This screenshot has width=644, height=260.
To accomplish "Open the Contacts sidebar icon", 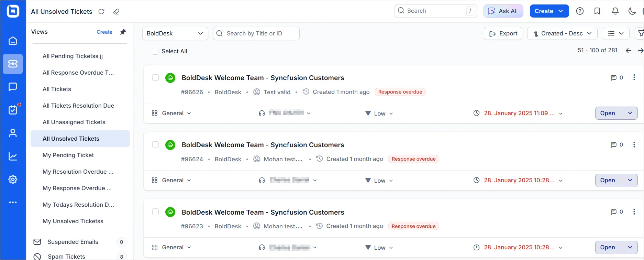I will (13, 133).
